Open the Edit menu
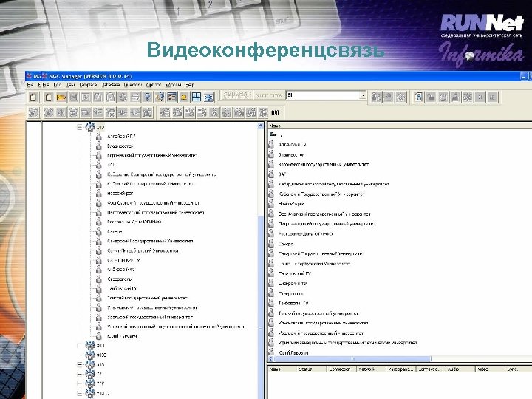Image resolution: width=532 pixels, height=399 pixels. click(x=57, y=85)
